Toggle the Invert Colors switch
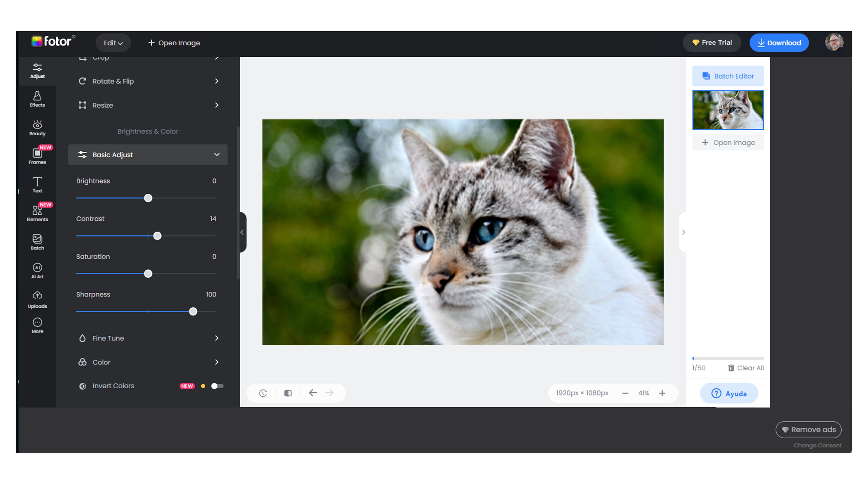 (x=217, y=386)
